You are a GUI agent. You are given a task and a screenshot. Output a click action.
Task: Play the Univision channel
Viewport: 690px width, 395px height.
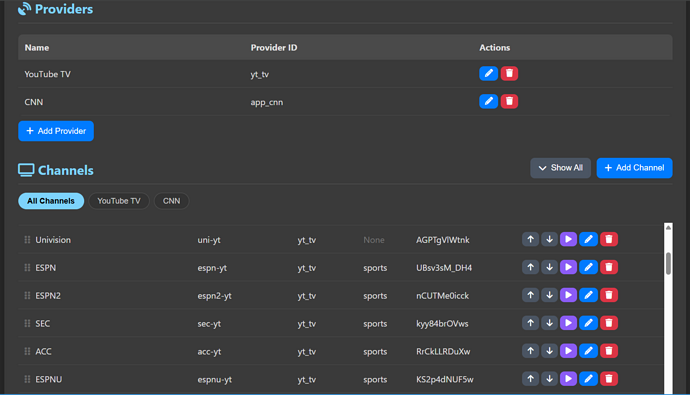[x=568, y=239]
